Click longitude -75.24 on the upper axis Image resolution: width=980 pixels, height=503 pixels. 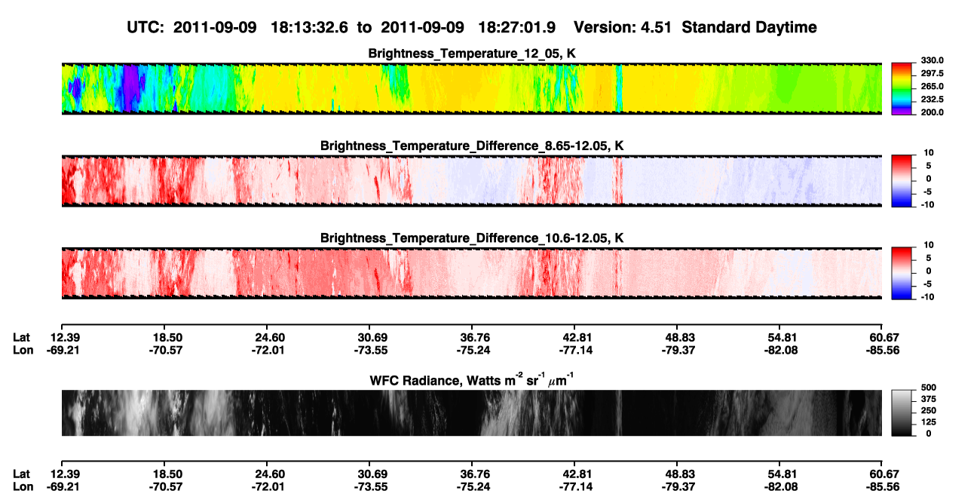[x=473, y=350]
